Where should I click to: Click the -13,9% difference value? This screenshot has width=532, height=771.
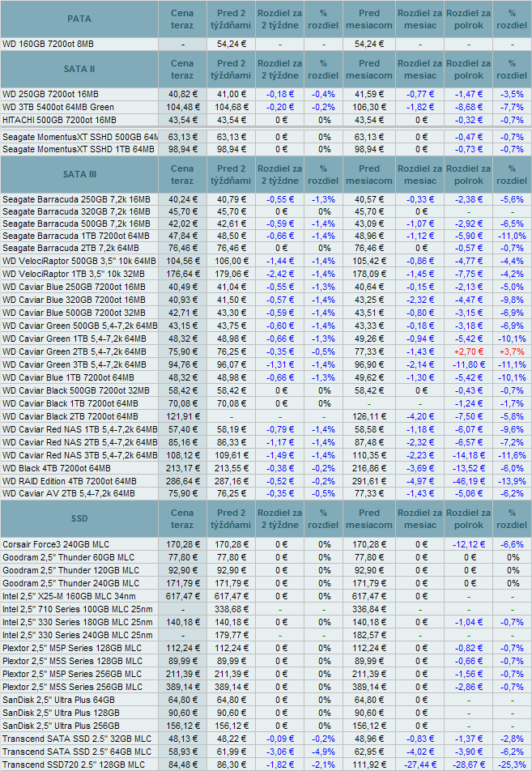point(512,481)
